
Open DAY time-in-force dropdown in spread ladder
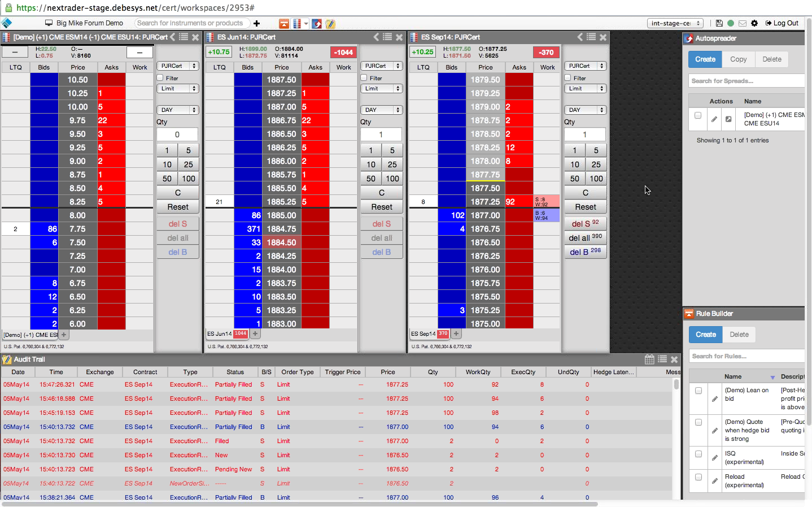click(x=178, y=110)
